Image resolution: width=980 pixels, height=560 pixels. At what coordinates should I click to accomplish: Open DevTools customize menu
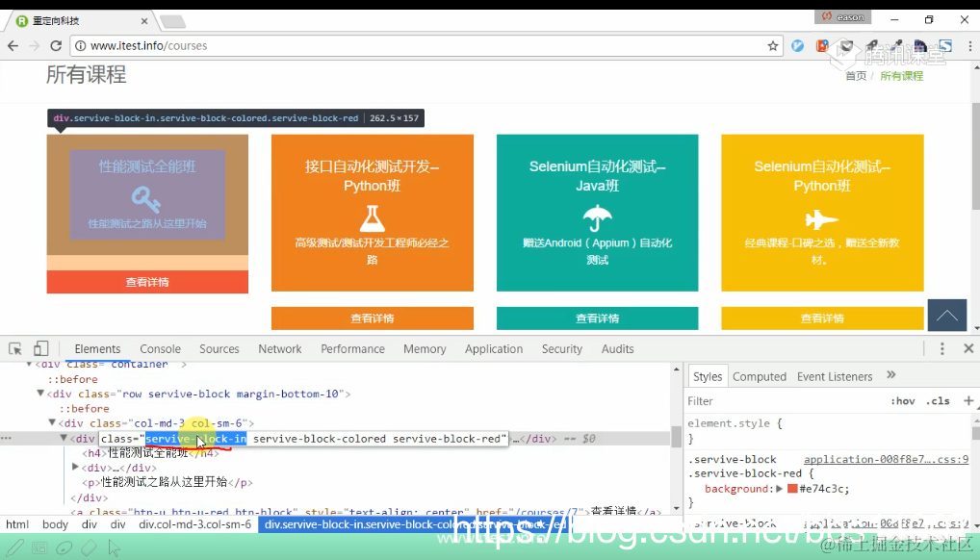pyautogui.click(x=941, y=348)
